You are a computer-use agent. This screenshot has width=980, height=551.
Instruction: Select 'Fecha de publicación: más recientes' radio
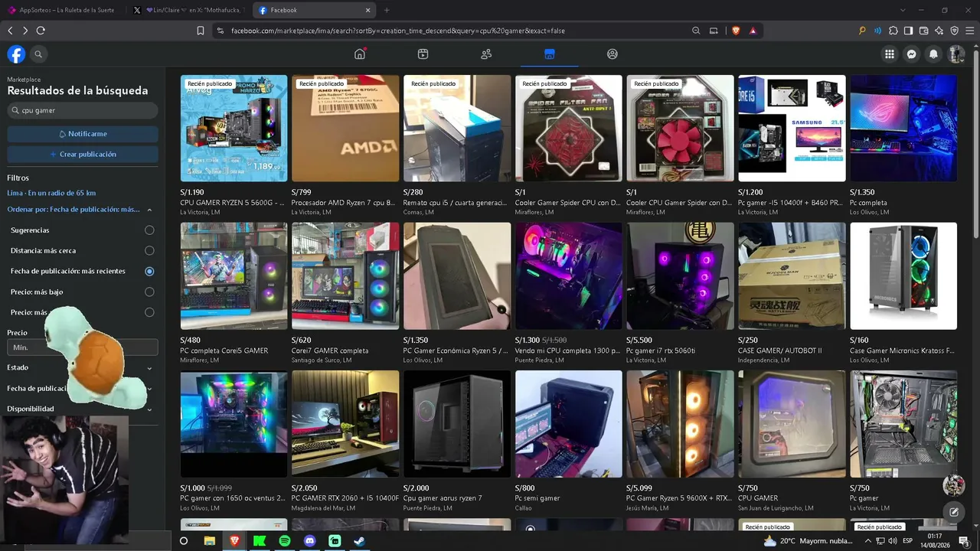tap(149, 271)
